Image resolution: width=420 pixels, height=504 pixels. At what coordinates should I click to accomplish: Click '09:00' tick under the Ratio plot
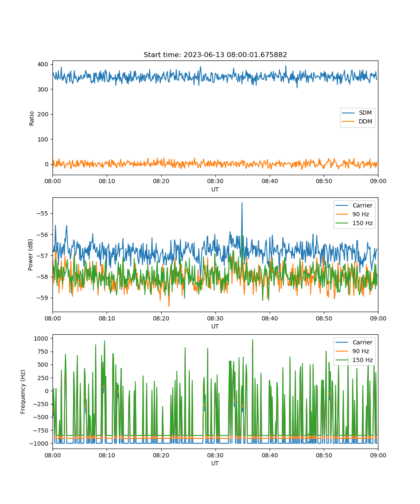[x=378, y=181]
